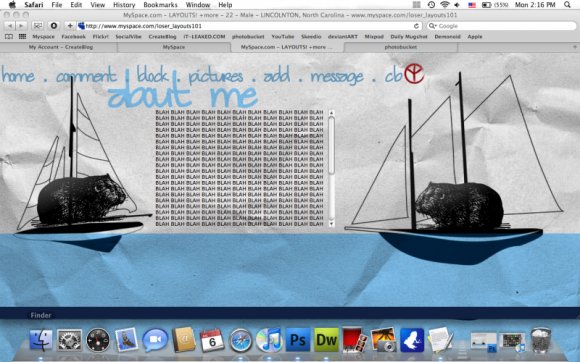Open the Bookmarks menu
Viewport: 580px width, 362px height.
(160, 5)
